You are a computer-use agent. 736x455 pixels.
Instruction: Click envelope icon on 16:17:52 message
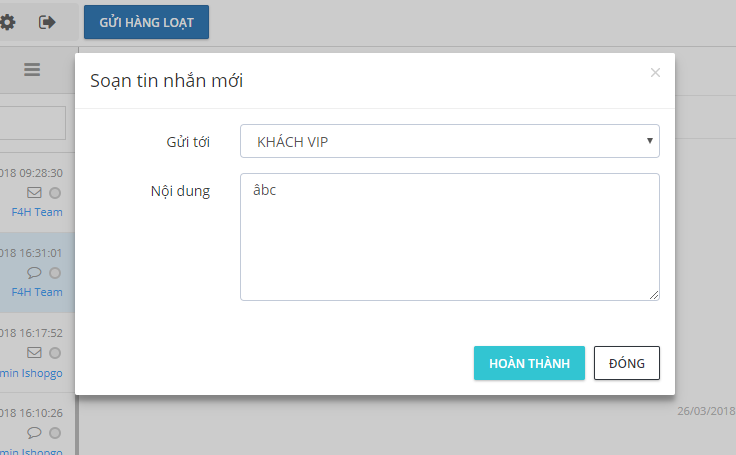click(x=34, y=352)
